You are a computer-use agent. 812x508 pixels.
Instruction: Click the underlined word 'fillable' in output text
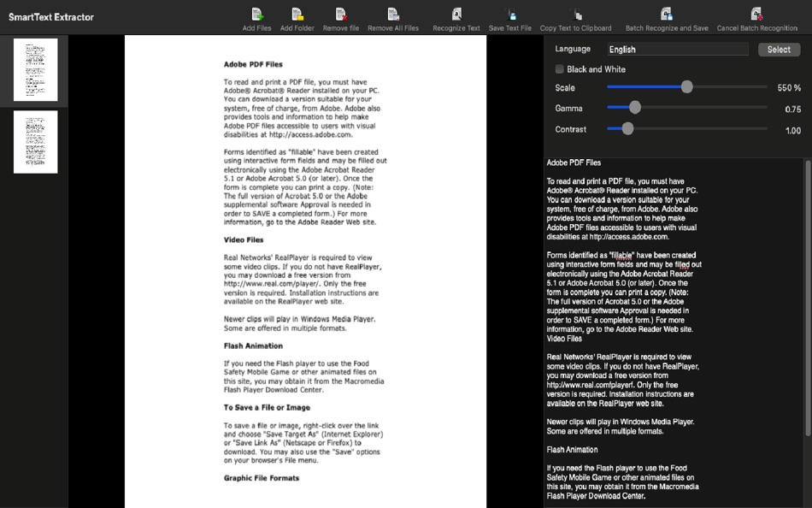tap(621, 255)
